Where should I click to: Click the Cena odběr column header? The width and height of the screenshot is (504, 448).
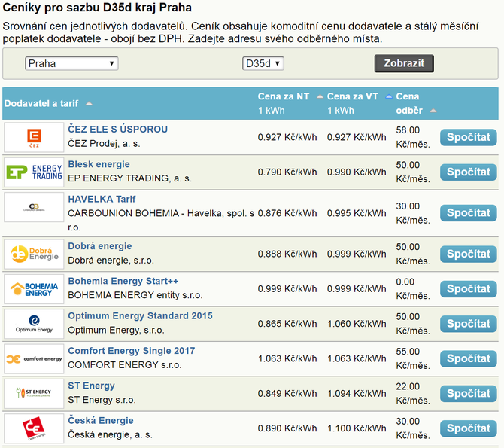(x=409, y=103)
